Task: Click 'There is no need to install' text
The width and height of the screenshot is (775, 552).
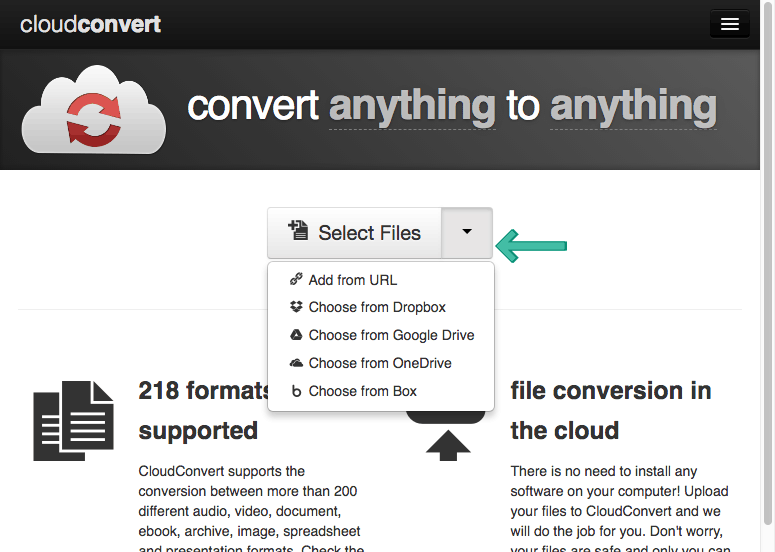Action: tap(603, 471)
